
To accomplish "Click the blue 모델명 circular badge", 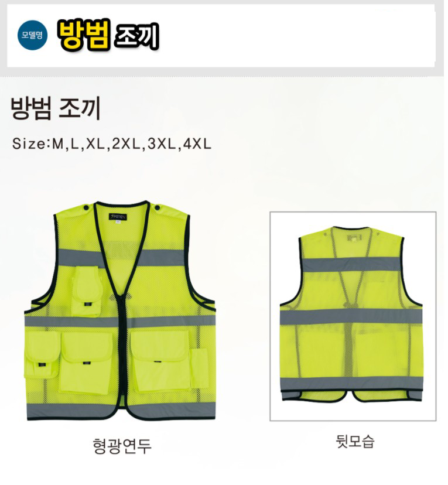I will pyautogui.click(x=32, y=35).
